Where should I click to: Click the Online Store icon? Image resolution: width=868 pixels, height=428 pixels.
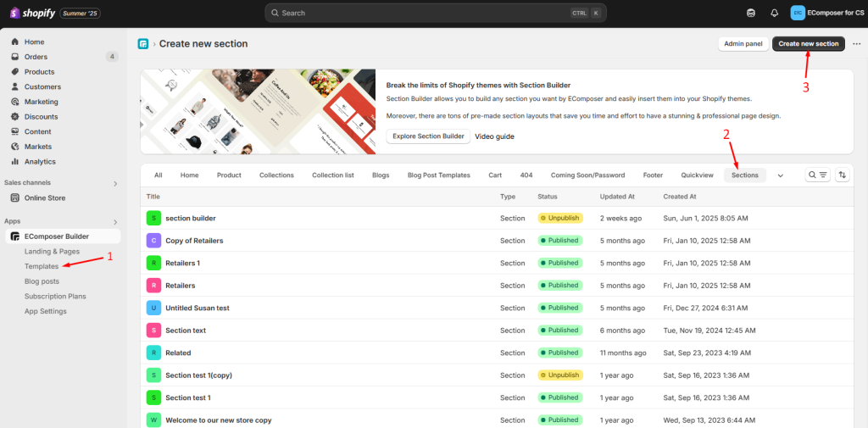coord(15,198)
